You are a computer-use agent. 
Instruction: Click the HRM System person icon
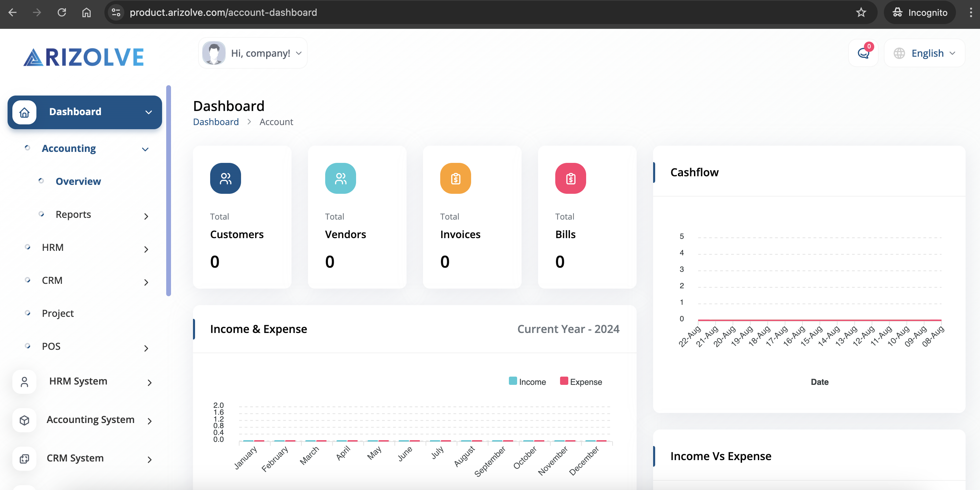24,381
